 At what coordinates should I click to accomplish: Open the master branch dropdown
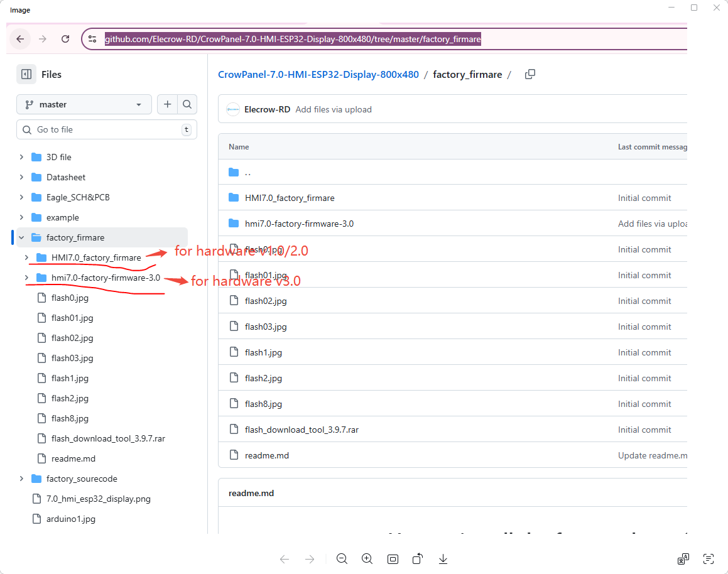pos(84,105)
